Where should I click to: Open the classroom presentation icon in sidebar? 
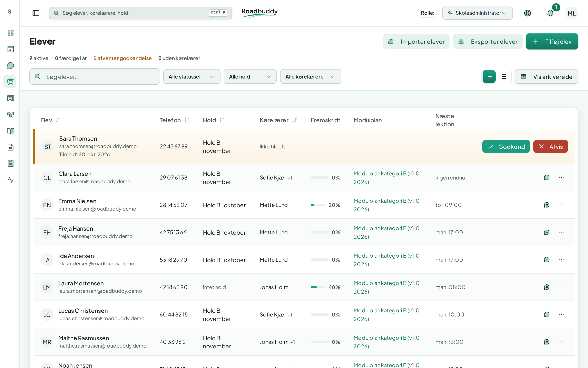click(x=10, y=98)
